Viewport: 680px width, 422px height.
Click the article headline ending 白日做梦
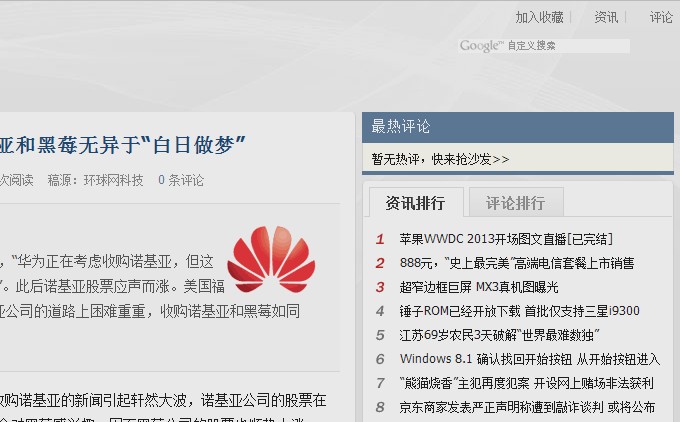pos(123,144)
